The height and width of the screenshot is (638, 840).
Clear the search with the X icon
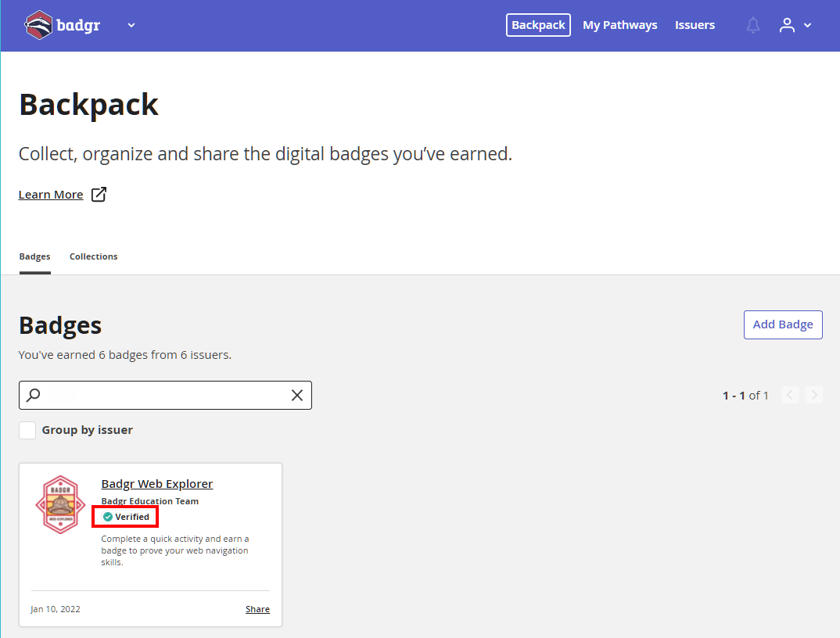tap(296, 396)
